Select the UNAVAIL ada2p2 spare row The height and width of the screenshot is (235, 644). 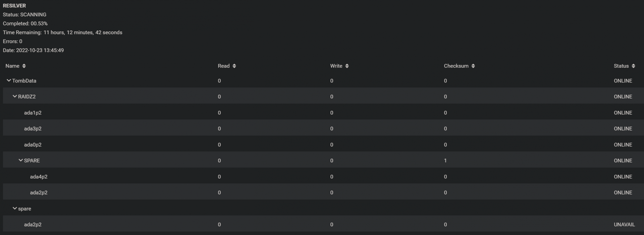[323, 224]
